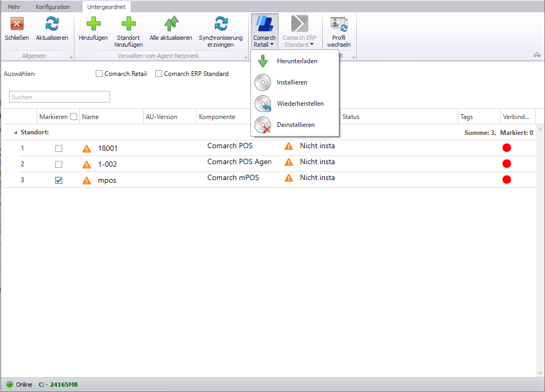The width and height of the screenshot is (545, 392).
Task: Check the checkbox for row 1-002
Action: [58, 164]
